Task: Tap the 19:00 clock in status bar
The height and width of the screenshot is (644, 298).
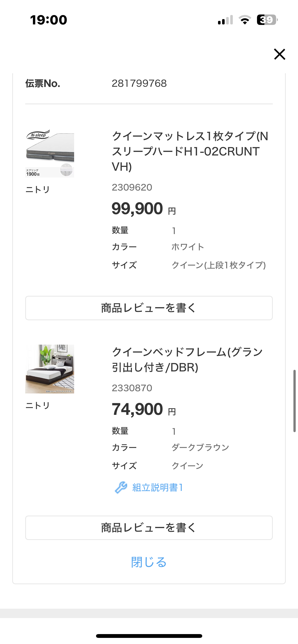Action: [x=48, y=20]
